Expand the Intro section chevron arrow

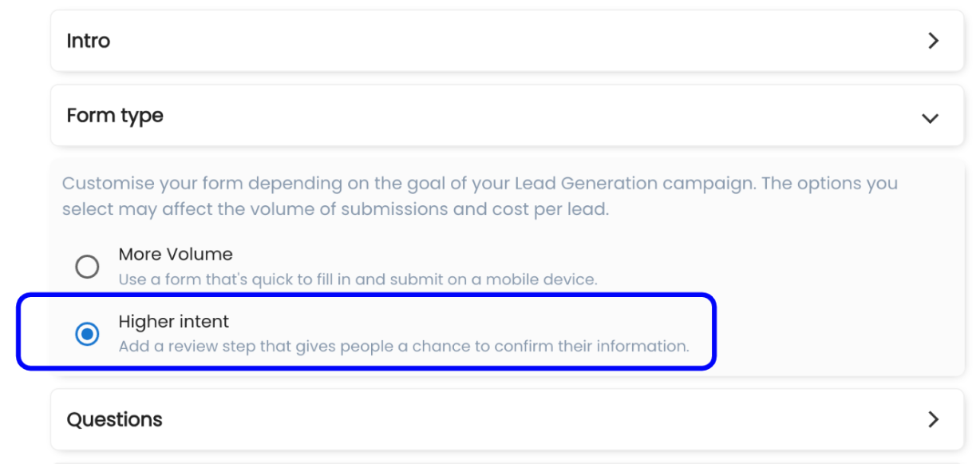click(x=933, y=42)
